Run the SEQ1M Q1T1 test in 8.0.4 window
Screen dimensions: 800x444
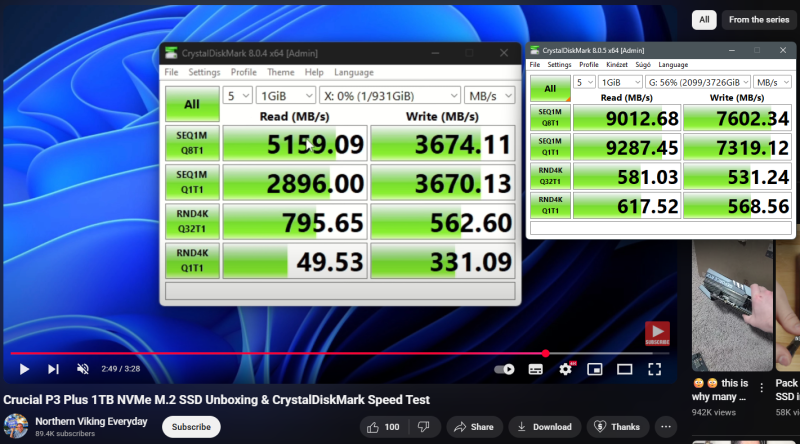tap(192, 182)
